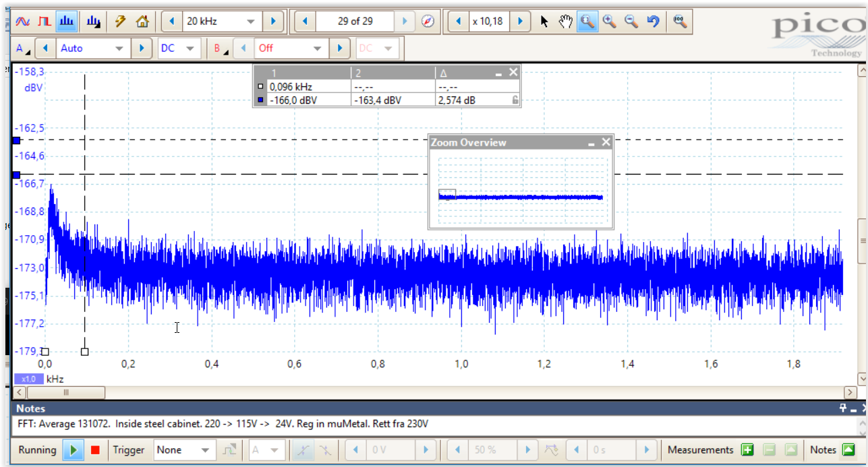Click the Auto setup lightning icon
868x467 pixels.
120,22
